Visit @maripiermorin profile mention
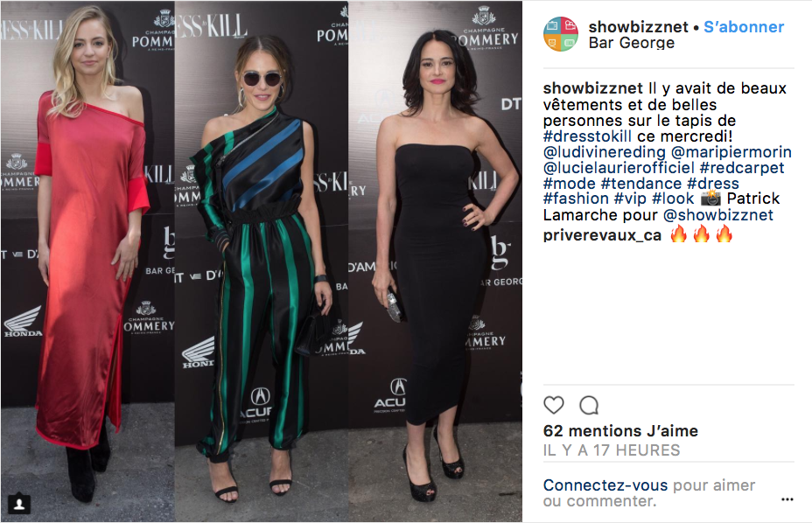The width and height of the screenshot is (812, 523). 731,152
